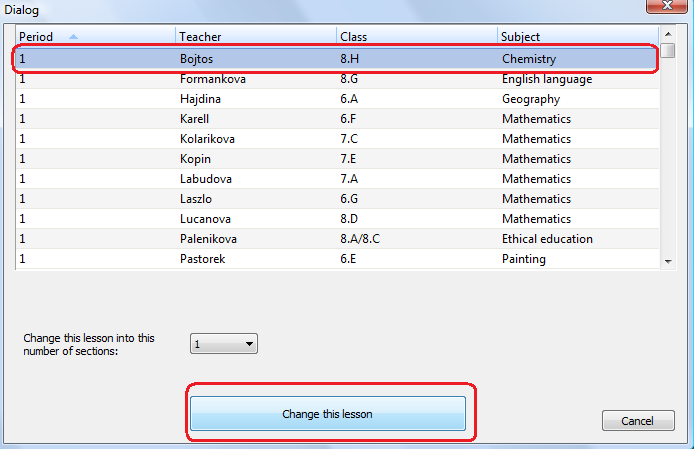Select the Kopin row
The width and height of the screenshot is (694, 449).
[x=337, y=159]
